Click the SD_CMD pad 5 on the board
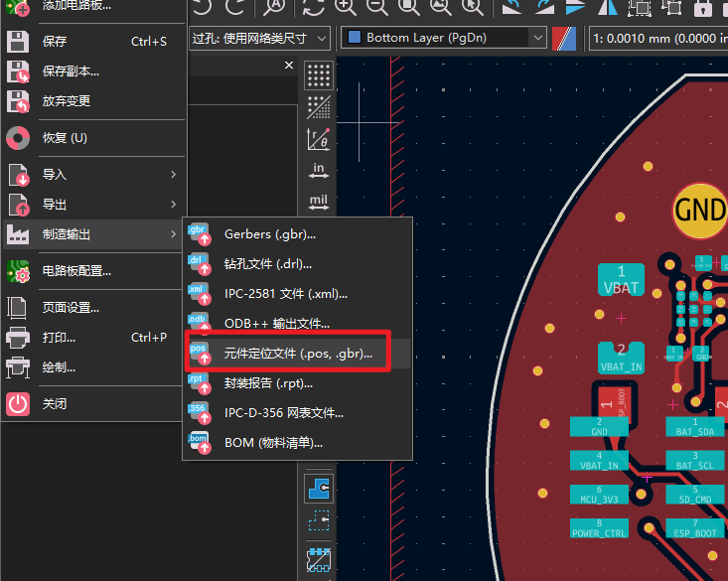The height and width of the screenshot is (581, 728). click(x=695, y=495)
